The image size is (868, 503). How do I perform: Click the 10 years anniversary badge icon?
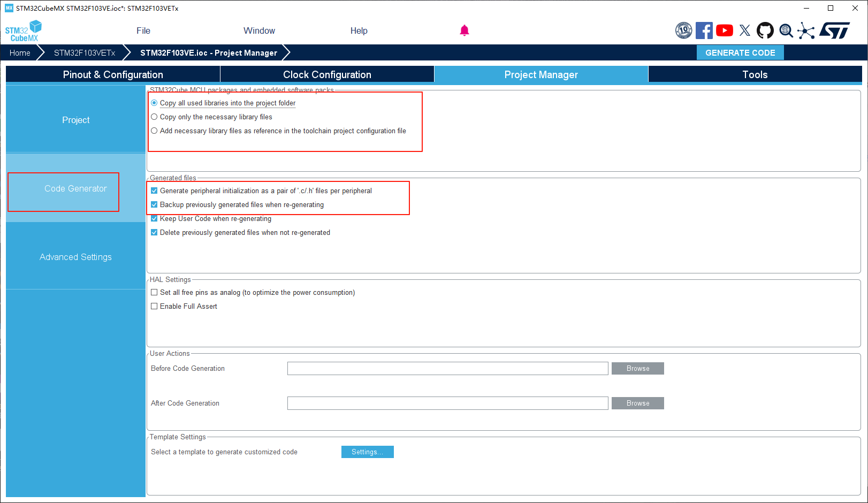click(x=683, y=31)
